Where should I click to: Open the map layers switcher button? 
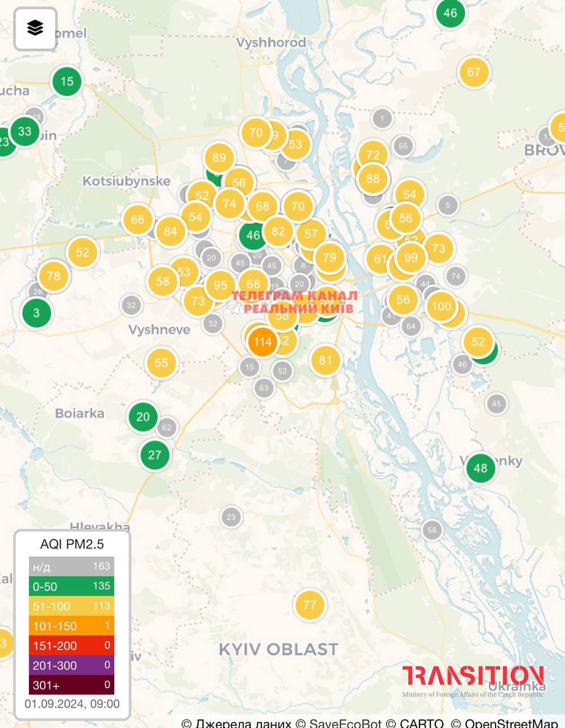pos(35,28)
